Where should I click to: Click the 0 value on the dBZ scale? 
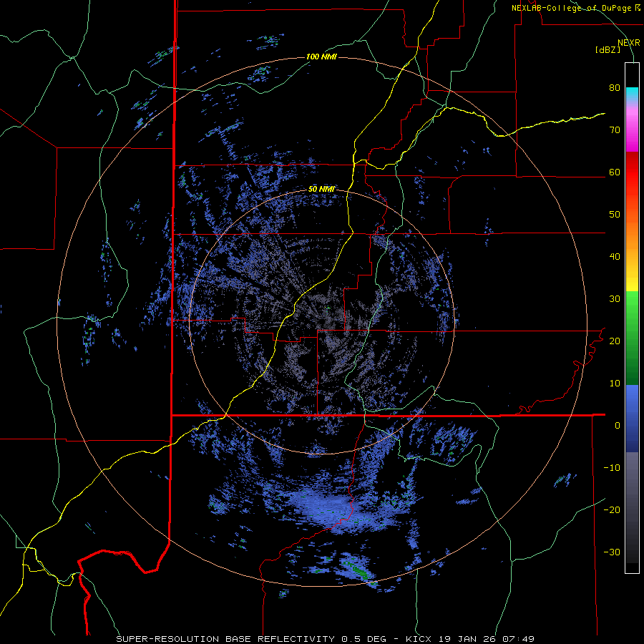pyautogui.click(x=618, y=426)
